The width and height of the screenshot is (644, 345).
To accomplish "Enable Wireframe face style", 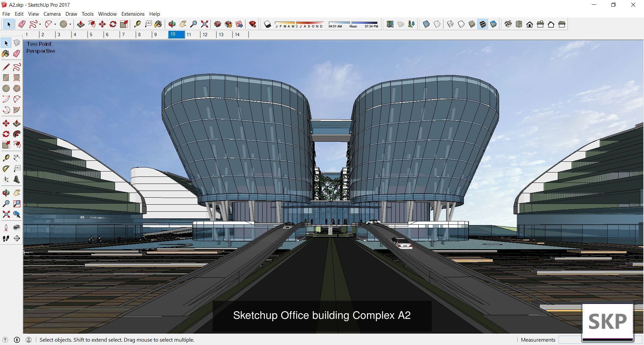I will [x=450, y=24].
